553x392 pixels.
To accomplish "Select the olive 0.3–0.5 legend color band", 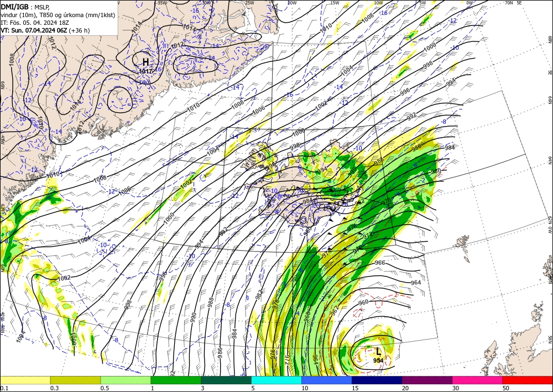I will (x=75, y=380).
